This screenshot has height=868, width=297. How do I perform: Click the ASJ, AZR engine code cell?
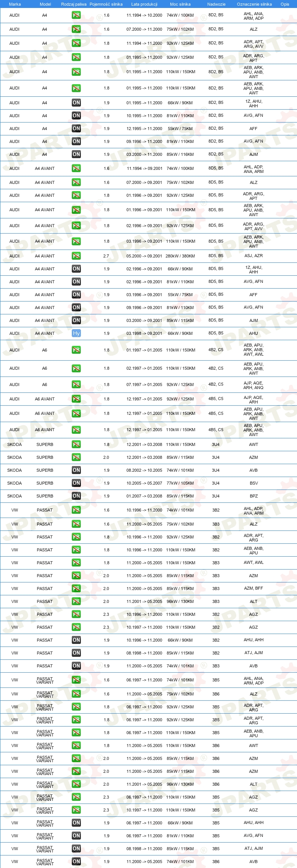click(254, 256)
